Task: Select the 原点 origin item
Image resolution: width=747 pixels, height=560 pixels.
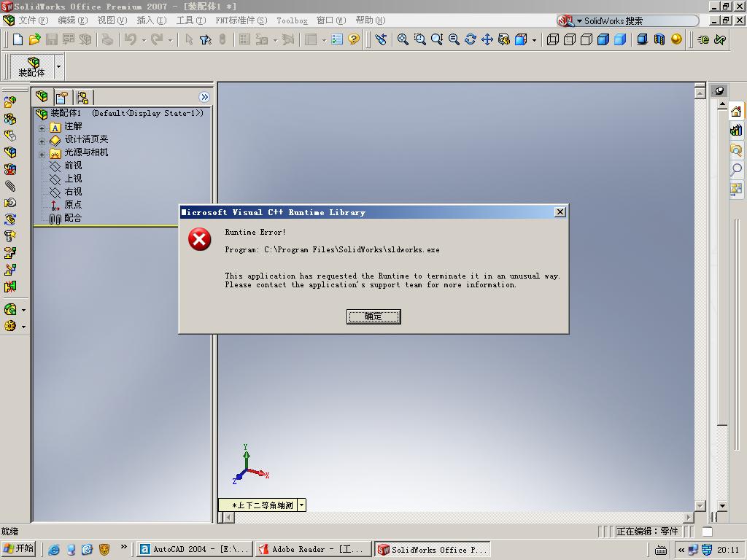Action: [73, 205]
